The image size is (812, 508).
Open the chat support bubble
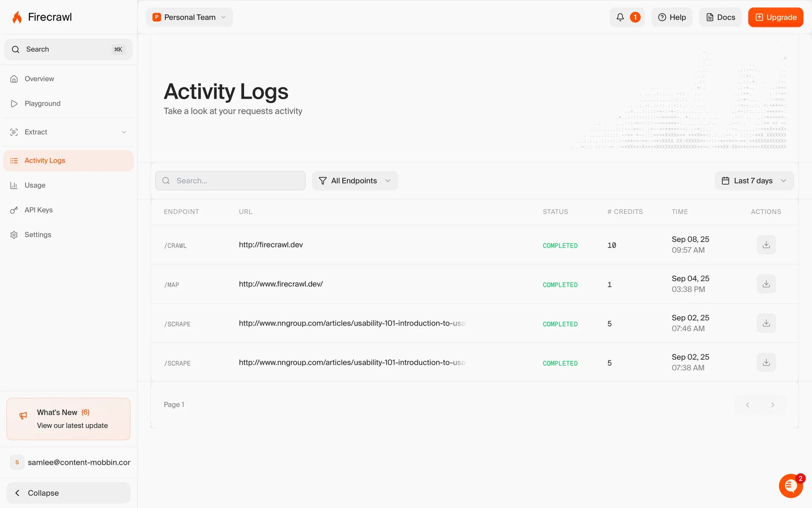(790, 486)
